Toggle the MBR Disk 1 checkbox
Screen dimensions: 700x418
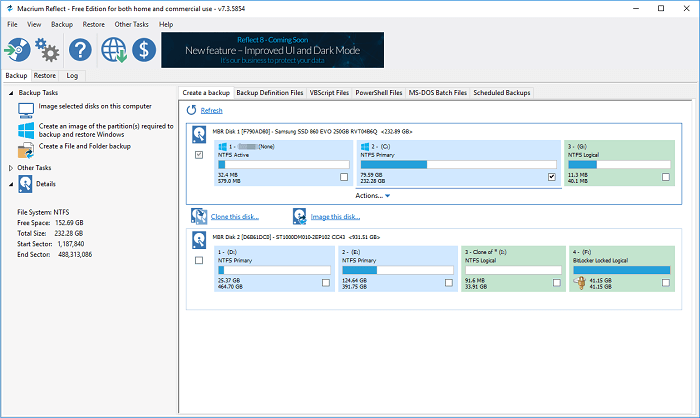[199, 155]
